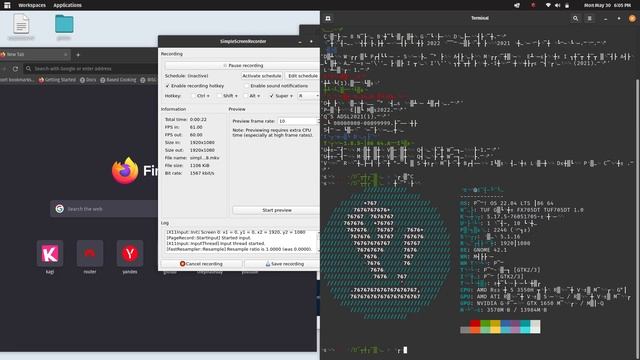Viewport: 640px width, 360px height.
Task: Toggle the Super + hotkey checkbox
Action: point(271,96)
